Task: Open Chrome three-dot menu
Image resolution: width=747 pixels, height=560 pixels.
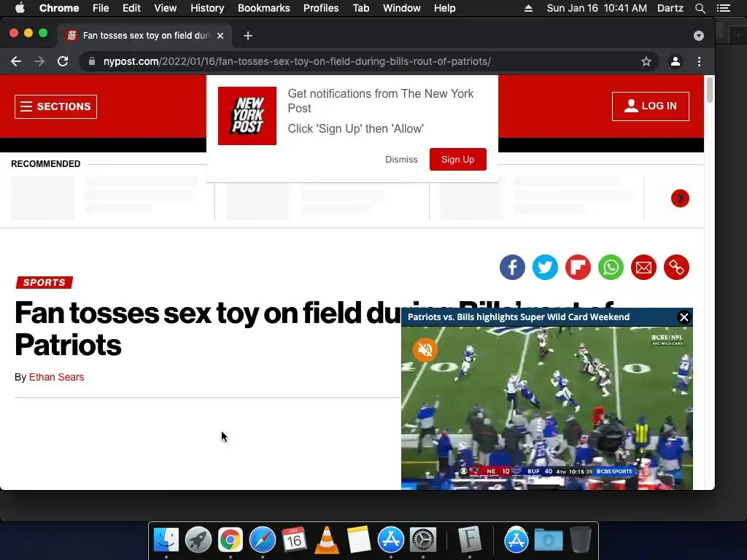Action: (699, 61)
